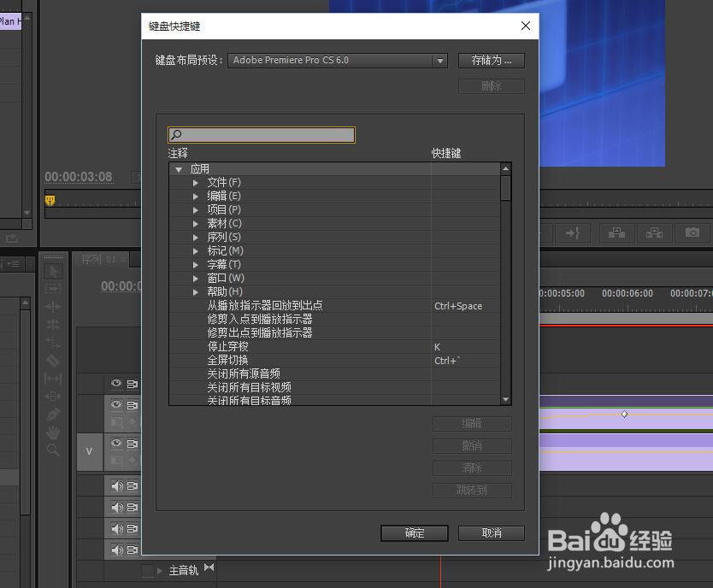The width and height of the screenshot is (713, 588).
Task: Toggle sync lock on the V track
Action: coord(132,444)
